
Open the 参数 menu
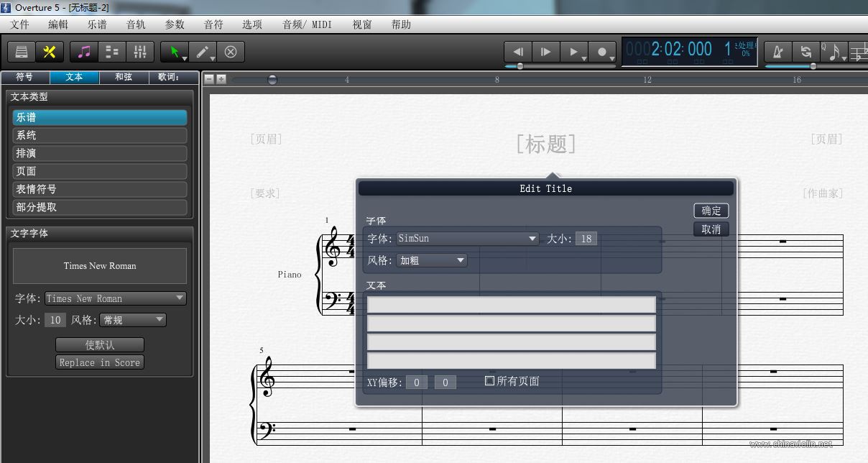click(175, 24)
